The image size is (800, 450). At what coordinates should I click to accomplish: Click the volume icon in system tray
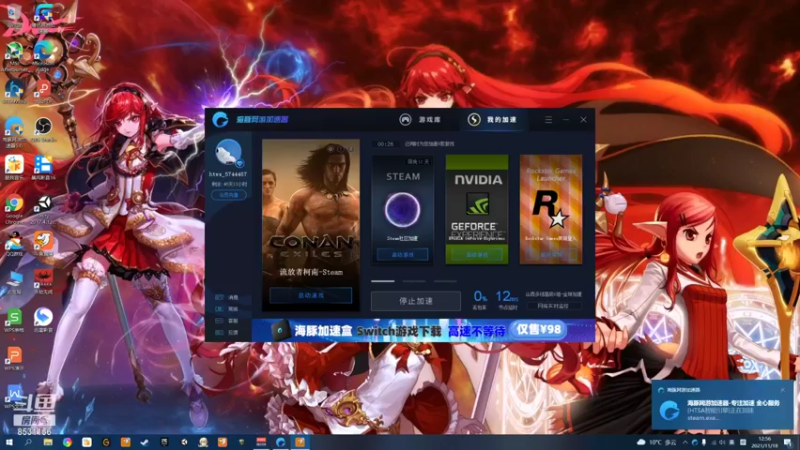click(722, 442)
